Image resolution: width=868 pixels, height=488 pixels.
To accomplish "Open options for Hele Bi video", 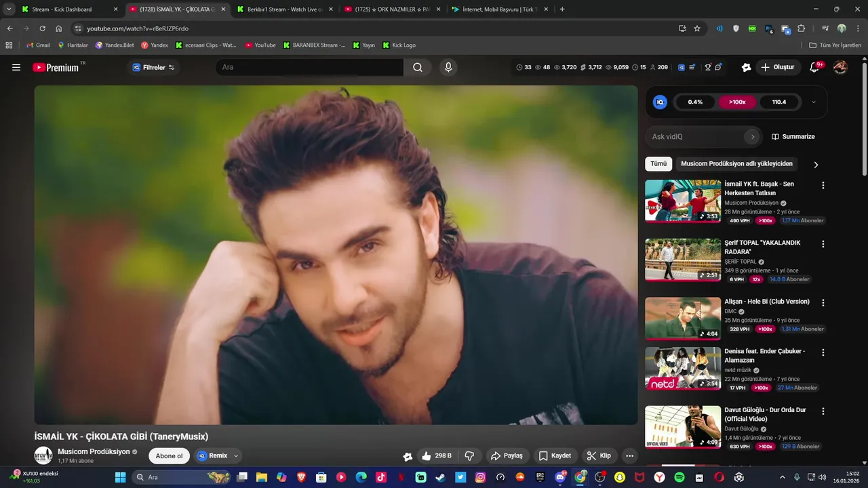I will [x=823, y=303].
